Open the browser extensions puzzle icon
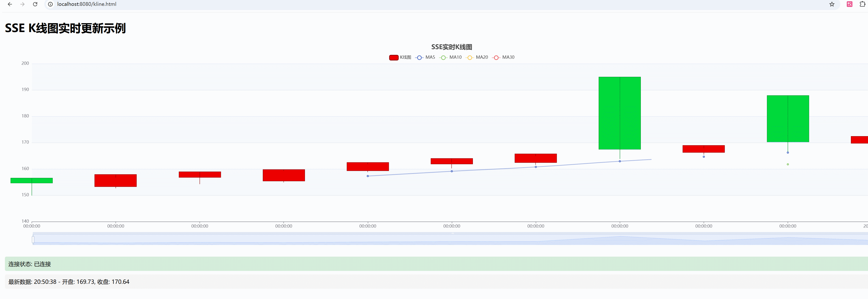This screenshot has height=299, width=868. tap(862, 4)
